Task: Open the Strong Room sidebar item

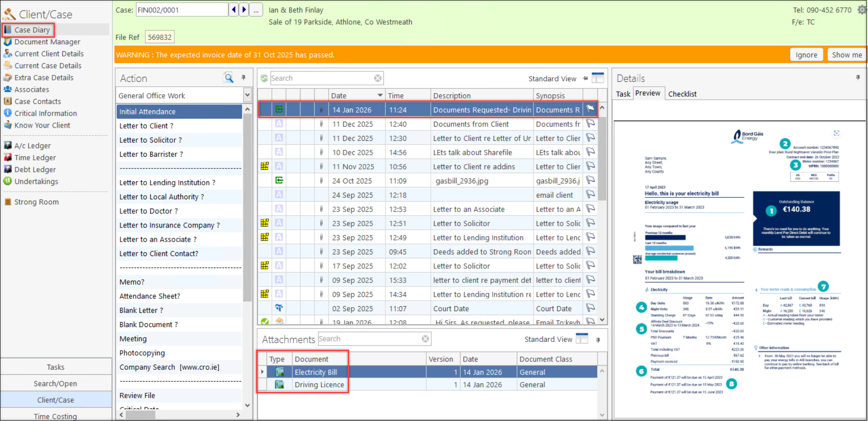Action: pos(36,202)
